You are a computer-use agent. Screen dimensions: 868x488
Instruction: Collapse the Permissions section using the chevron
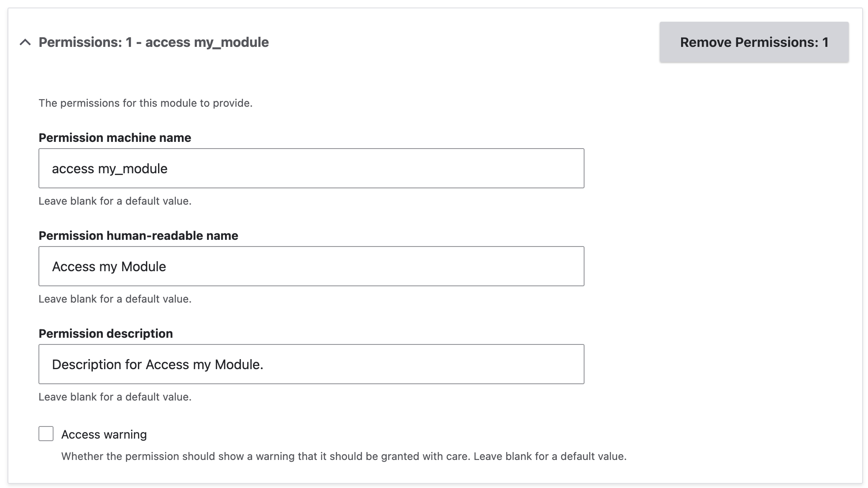(x=25, y=42)
